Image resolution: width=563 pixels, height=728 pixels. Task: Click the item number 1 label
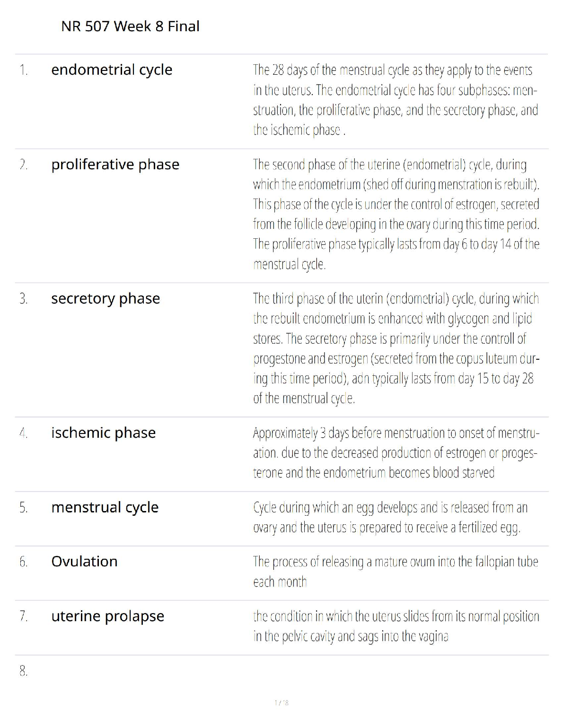coord(24,70)
